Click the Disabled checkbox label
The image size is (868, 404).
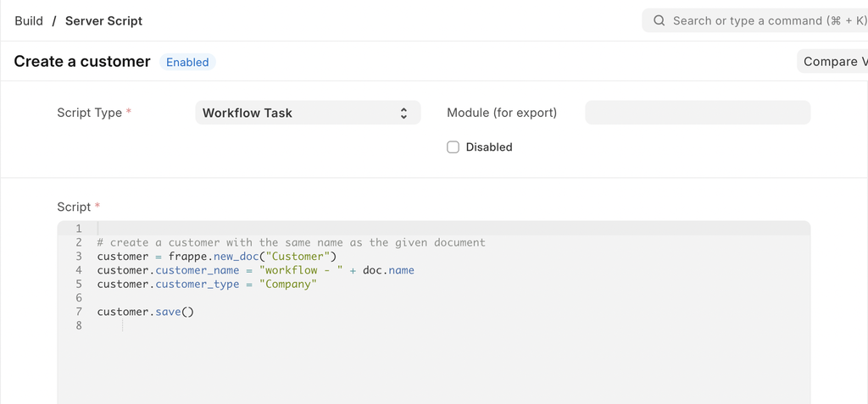[x=489, y=147]
